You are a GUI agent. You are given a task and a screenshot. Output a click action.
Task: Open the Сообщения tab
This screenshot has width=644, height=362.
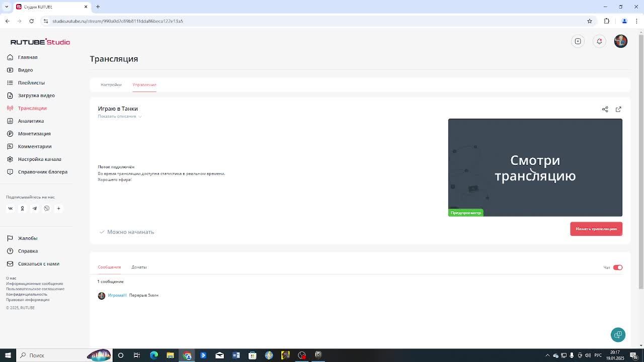click(x=109, y=267)
